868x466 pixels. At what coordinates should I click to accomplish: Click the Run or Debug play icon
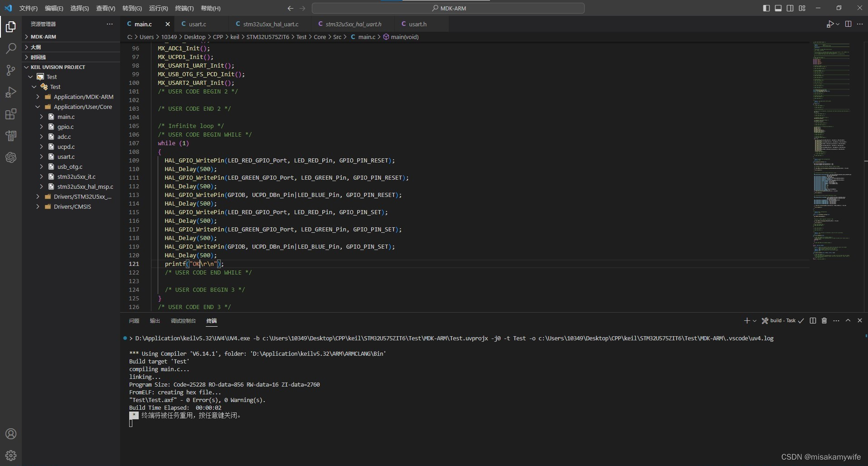pos(830,24)
